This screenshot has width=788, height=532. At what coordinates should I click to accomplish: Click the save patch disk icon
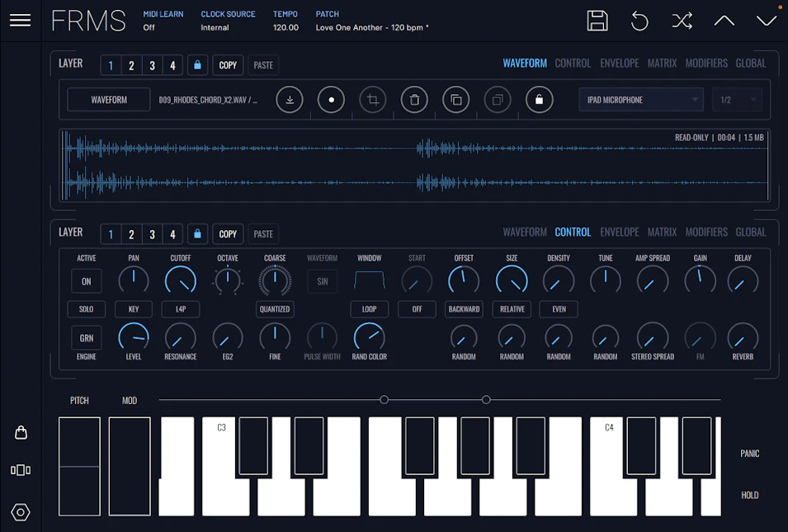[597, 21]
